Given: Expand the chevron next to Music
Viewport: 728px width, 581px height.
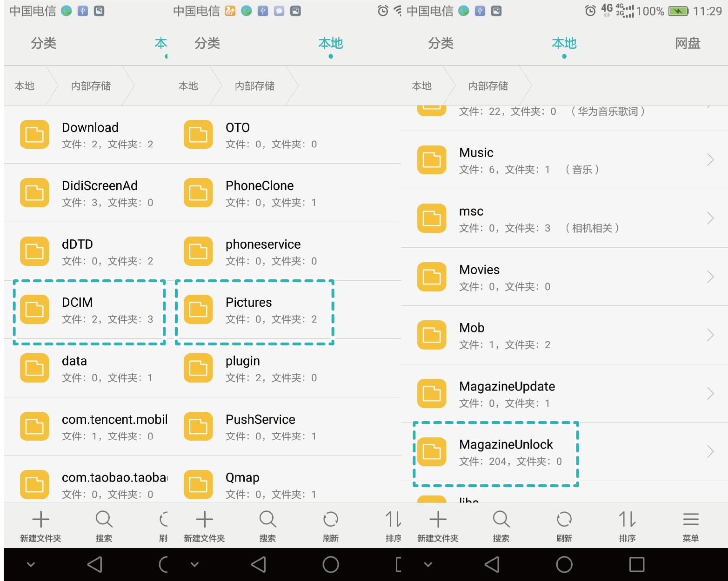Looking at the screenshot, I should tap(711, 160).
